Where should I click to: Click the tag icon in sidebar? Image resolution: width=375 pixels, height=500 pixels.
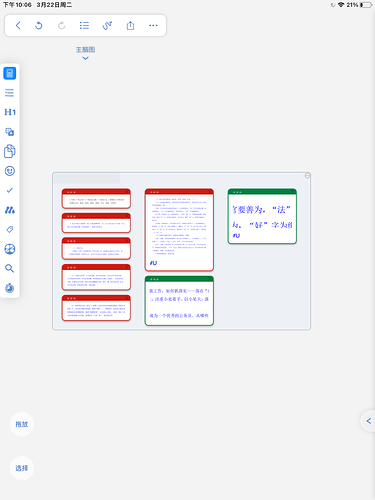10,229
